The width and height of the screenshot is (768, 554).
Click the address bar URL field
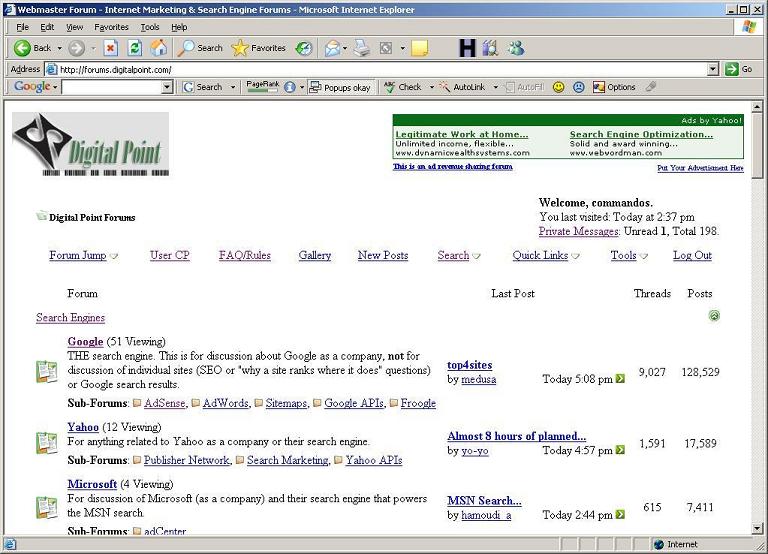click(377, 70)
